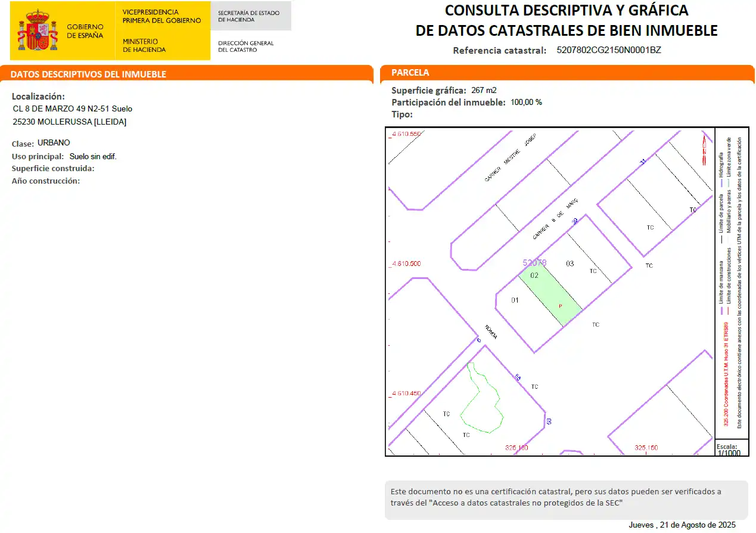The height and width of the screenshot is (533, 756).
Task: Click the 'Suelo sin edif.' value
Action: point(93,157)
